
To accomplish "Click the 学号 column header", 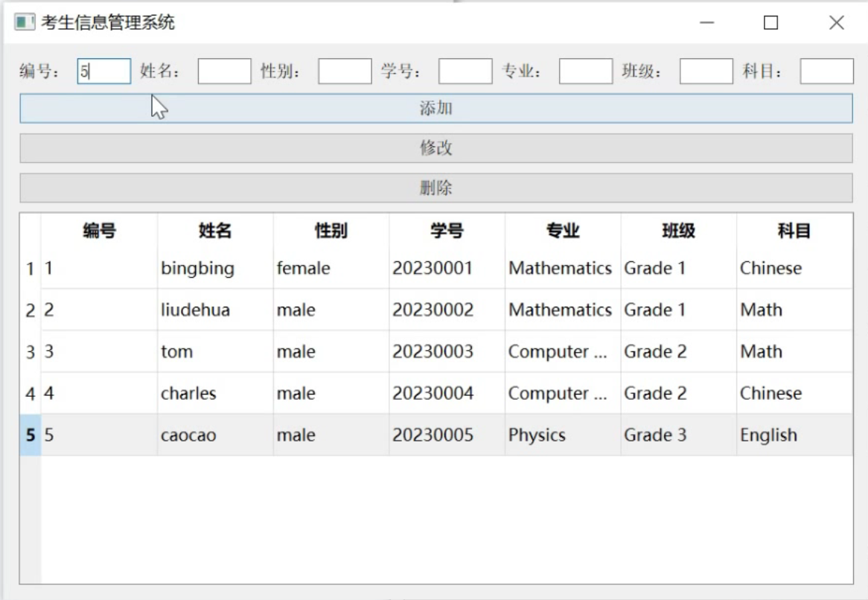I will [x=447, y=230].
